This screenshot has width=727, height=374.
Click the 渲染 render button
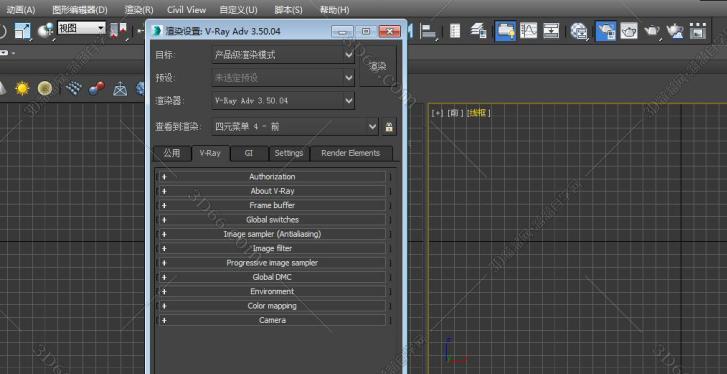378,66
